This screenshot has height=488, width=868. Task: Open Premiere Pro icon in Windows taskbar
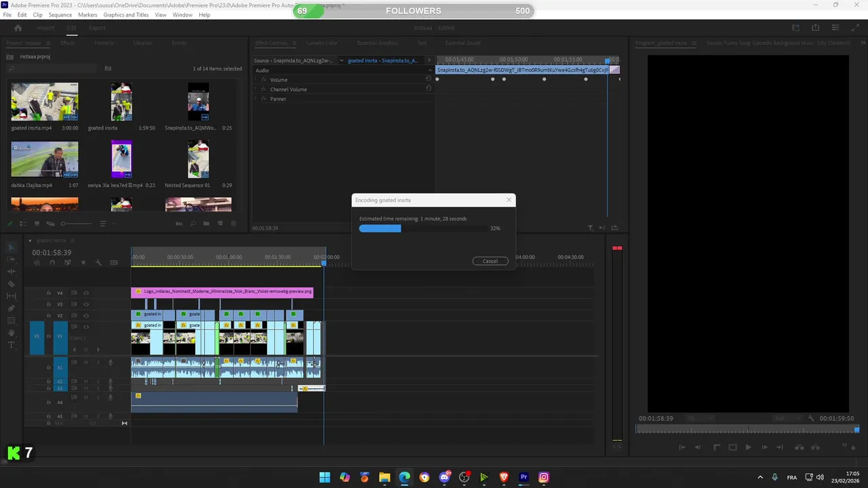[x=524, y=477]
